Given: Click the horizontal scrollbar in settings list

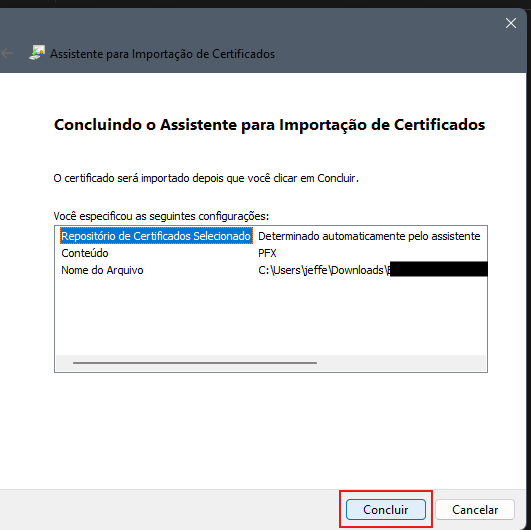Looking at the screenshot, I should (x=195, y=363).
